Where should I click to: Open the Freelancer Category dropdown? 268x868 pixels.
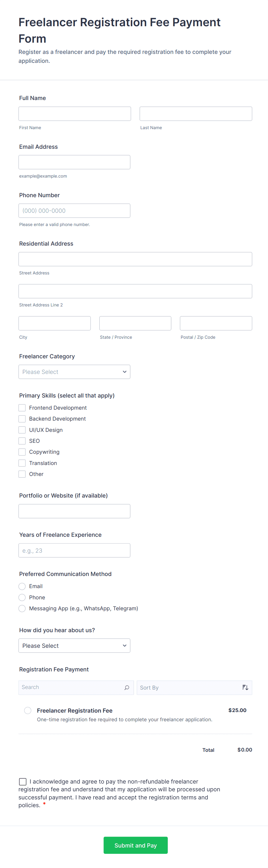(x=74, y=372)
